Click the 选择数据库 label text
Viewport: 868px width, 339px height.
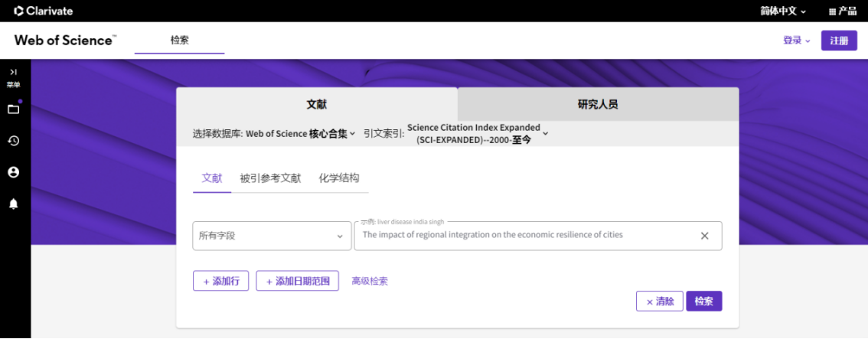[217, 133]
